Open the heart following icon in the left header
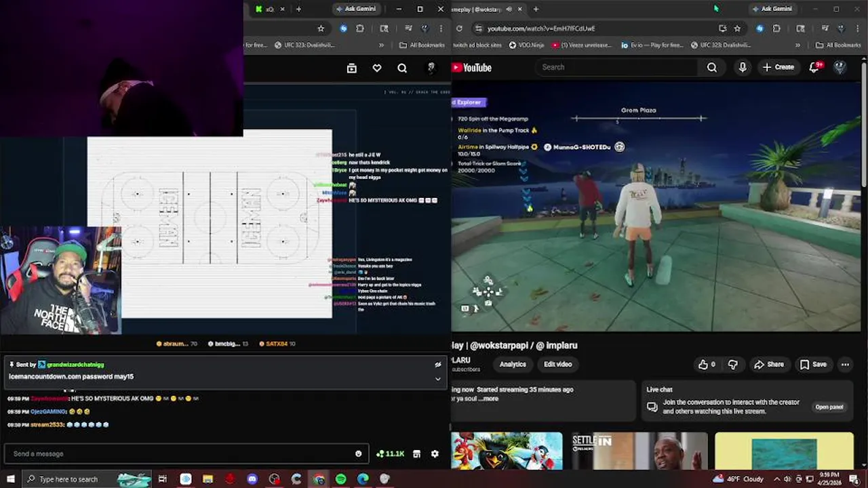The image size is (868, 488). pos(377,68)
